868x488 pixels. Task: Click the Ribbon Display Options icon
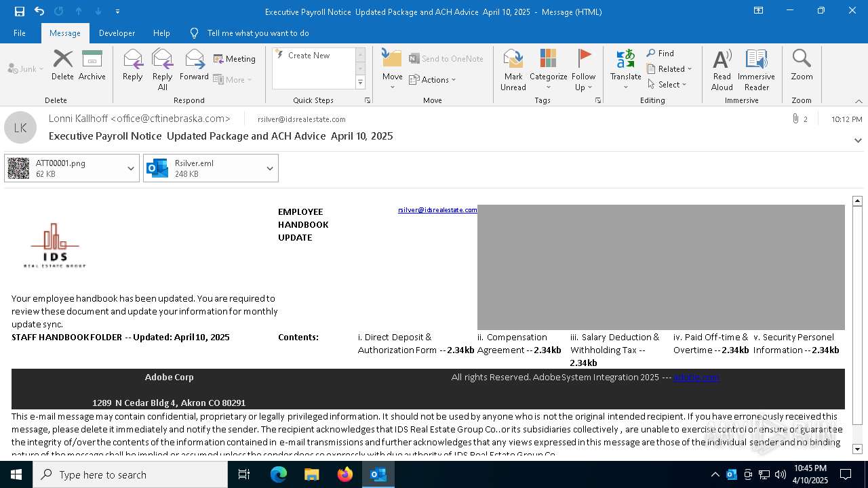(x=758, y=11)
